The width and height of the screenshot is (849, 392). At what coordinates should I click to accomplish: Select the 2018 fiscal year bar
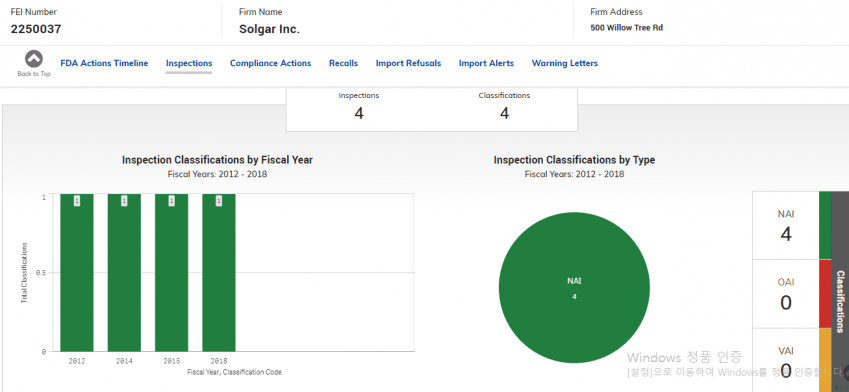point(219,272)
